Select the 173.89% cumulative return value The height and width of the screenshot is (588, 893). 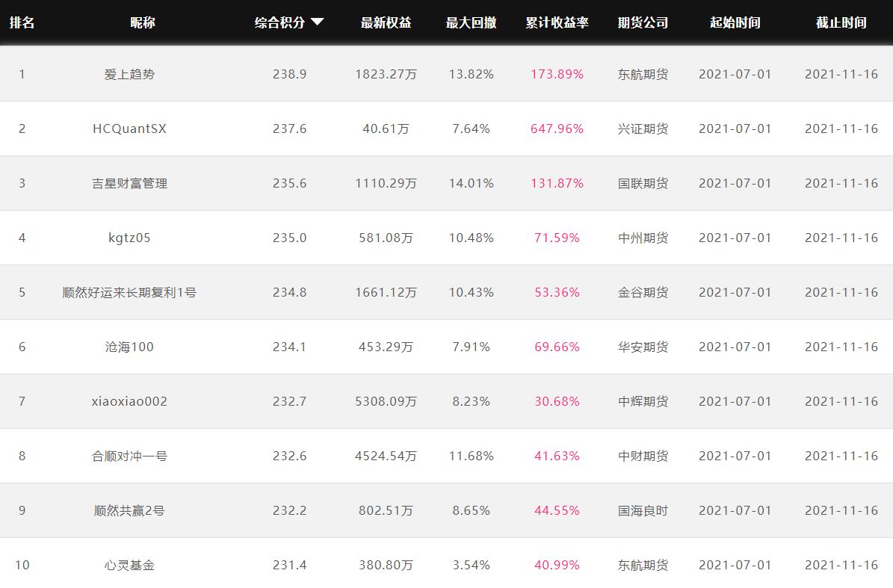[557, 75]
